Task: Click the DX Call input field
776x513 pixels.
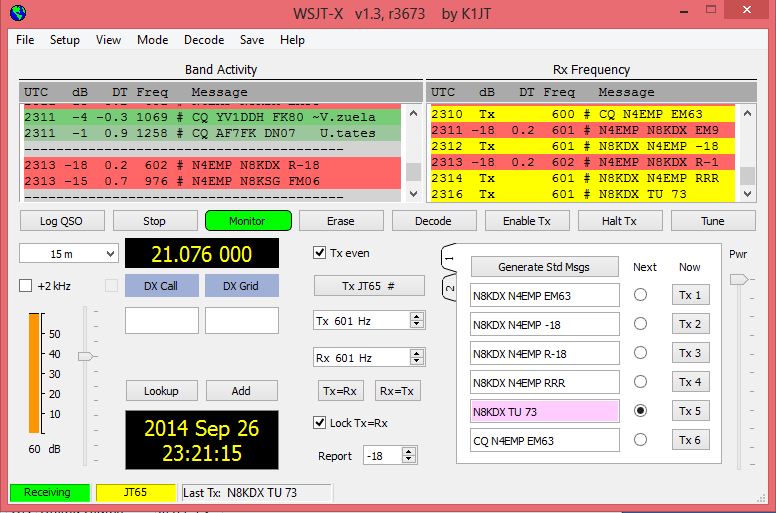Action: tap(161, 320)
